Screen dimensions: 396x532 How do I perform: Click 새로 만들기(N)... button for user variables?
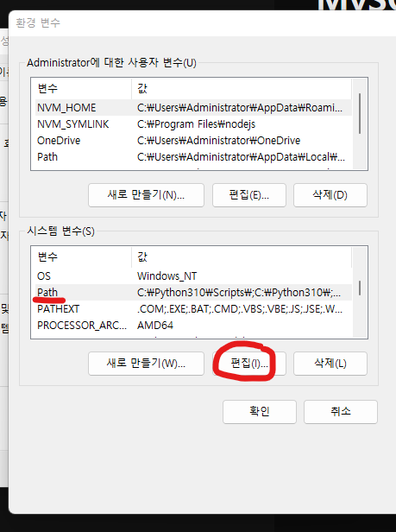146,195
